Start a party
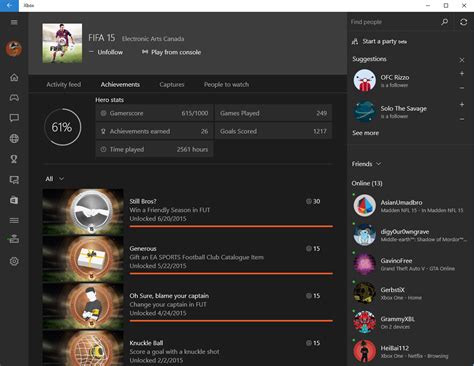 379,41
